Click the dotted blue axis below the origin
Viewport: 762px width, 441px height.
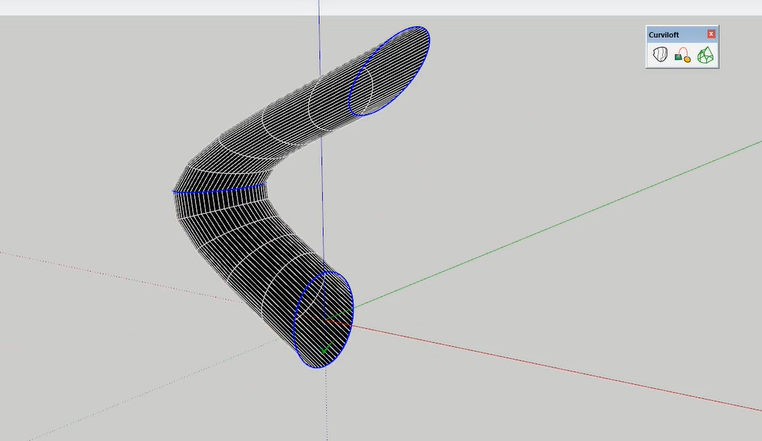326,410
